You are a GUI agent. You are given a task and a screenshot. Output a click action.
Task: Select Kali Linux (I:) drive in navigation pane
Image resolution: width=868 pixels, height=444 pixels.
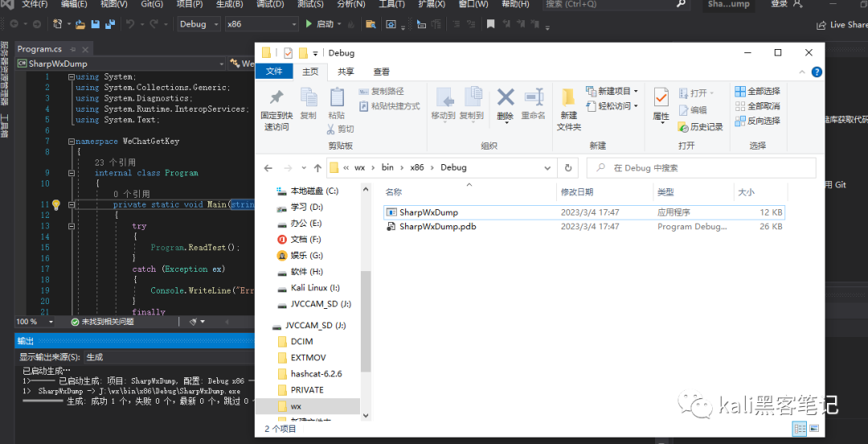click(316, 288)
